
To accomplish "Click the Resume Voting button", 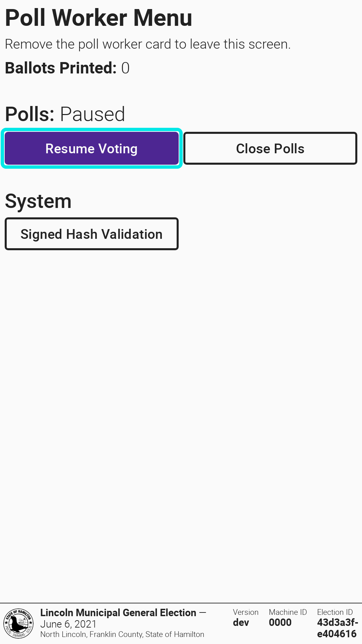I will click(x=92, y=149).
